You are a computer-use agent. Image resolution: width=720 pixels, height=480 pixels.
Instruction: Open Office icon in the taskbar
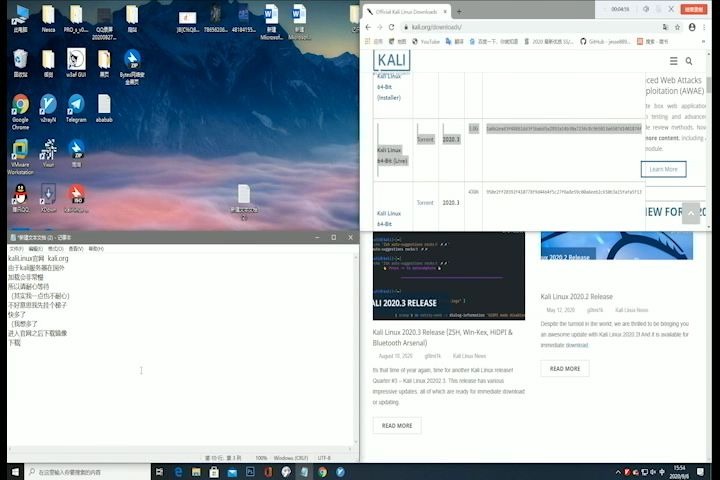tap(268, 472)
